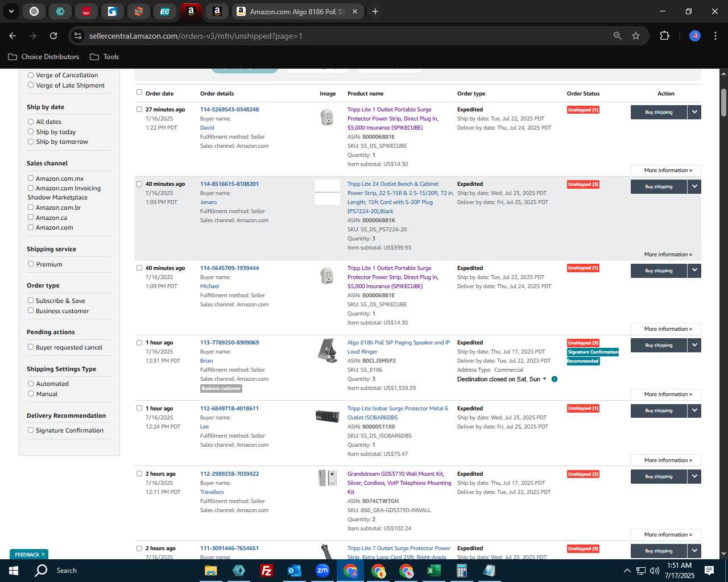Check the Amazon.ca sales channel

coord(31,217)
